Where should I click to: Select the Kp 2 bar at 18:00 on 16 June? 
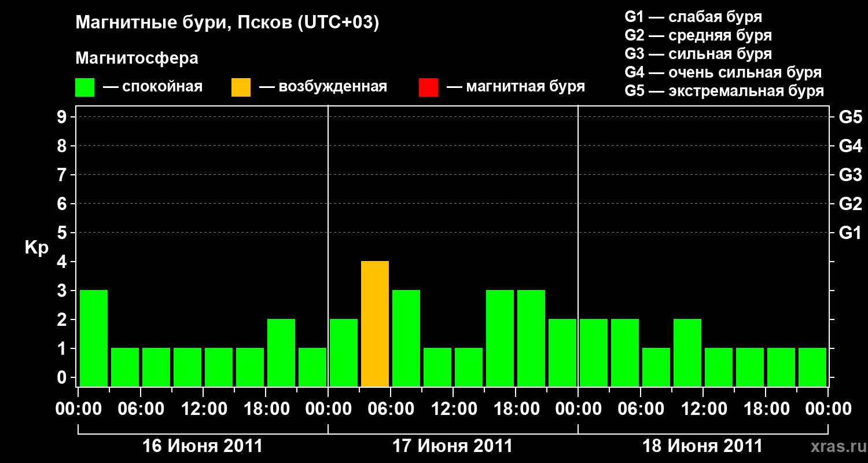pyautogui.click(x=281, y=352)
